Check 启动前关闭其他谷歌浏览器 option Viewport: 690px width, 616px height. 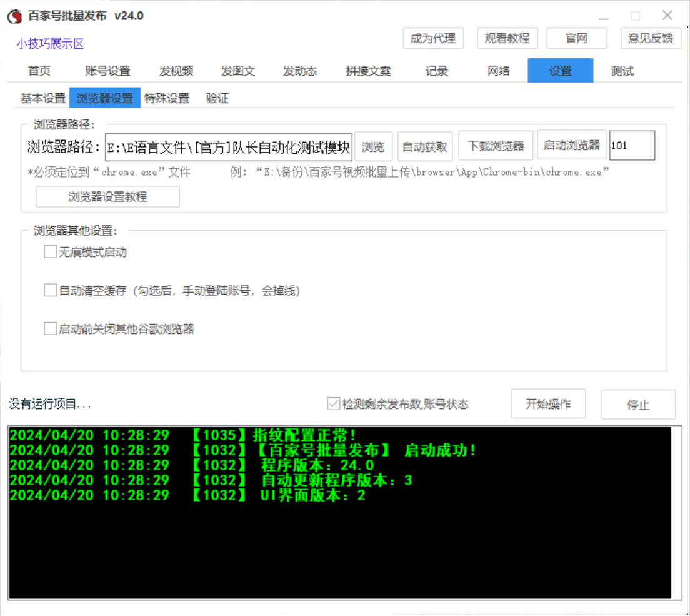pos(50,328)
